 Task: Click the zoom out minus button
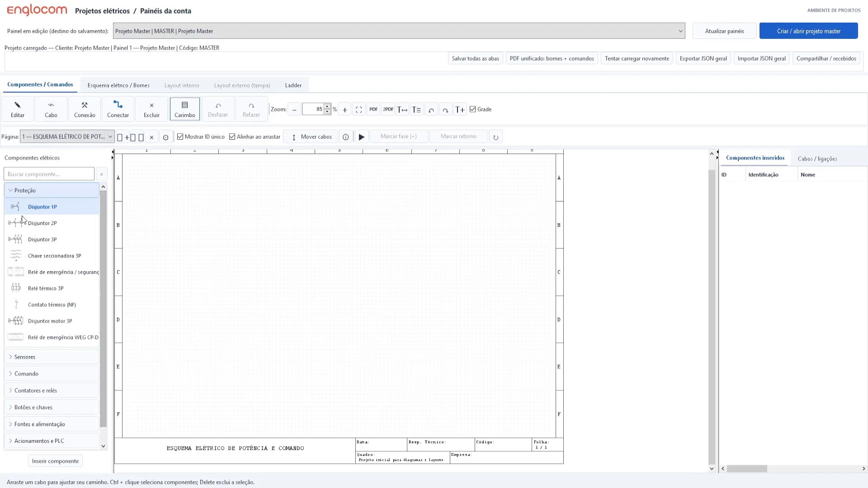pos(294,109)
